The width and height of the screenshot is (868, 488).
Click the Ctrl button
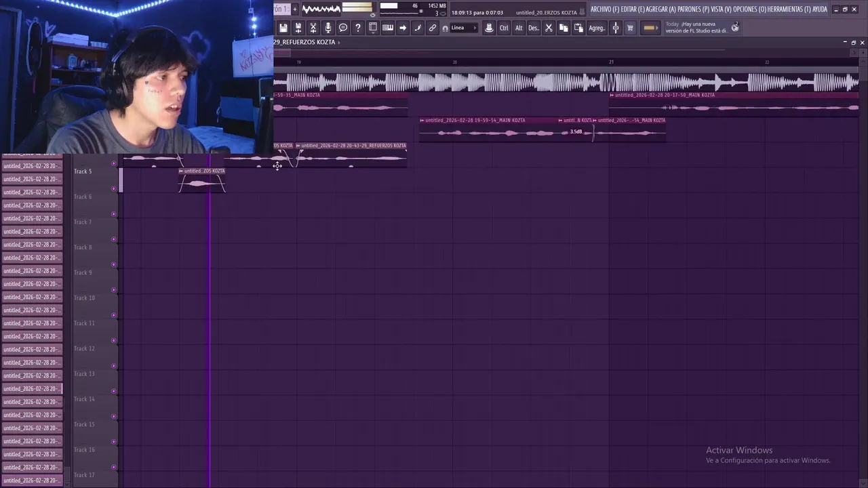(x=504, y=28)
